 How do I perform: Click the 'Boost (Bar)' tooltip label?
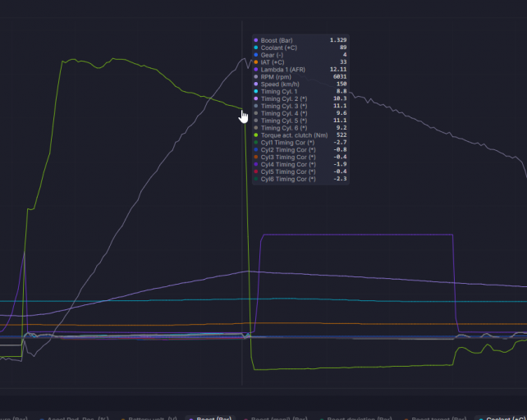(277, 40)
